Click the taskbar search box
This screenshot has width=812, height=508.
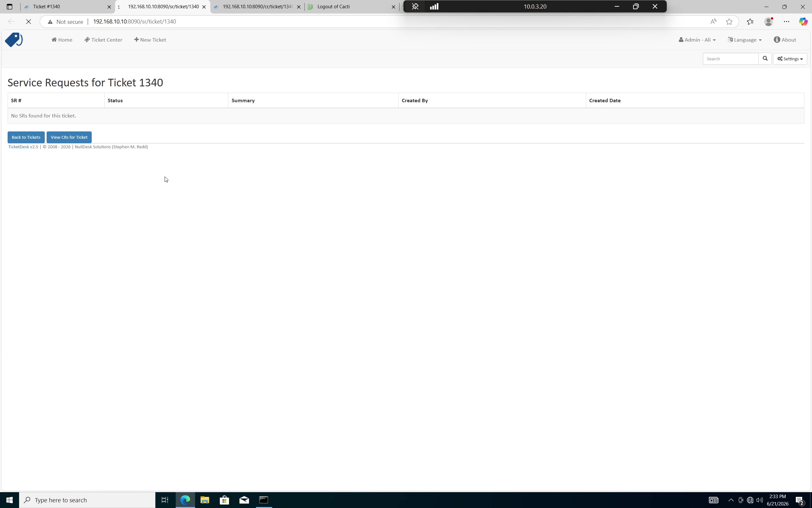click(87, 500)
